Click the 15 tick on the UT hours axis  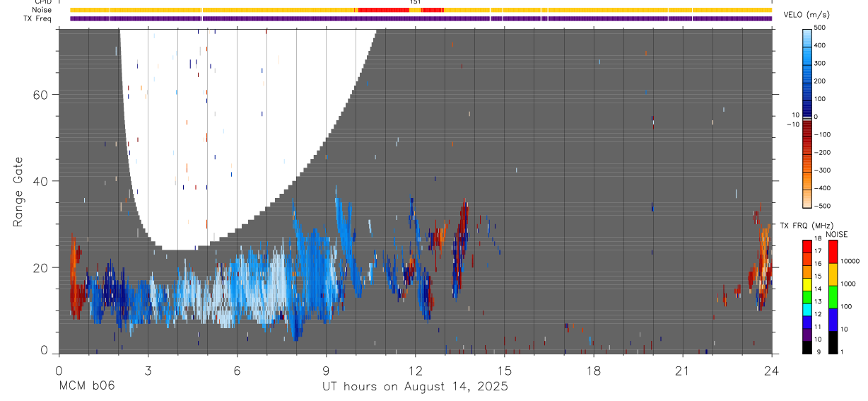tap(504, 371)
